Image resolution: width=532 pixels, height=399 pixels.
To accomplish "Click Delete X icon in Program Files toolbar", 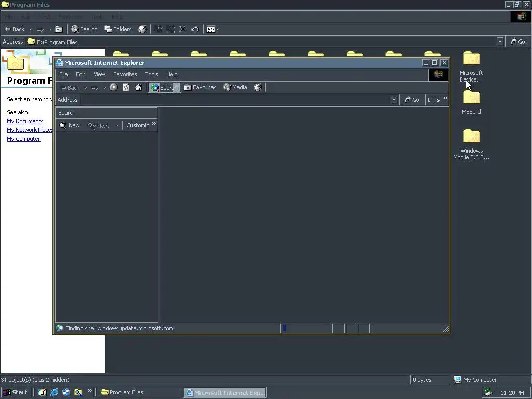I will click(182, 29).
